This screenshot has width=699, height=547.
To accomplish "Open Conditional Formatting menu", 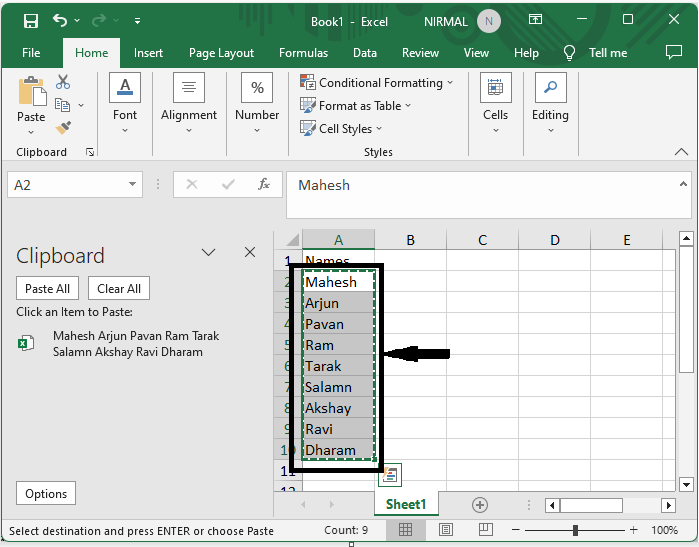I will tap(376, 82).
